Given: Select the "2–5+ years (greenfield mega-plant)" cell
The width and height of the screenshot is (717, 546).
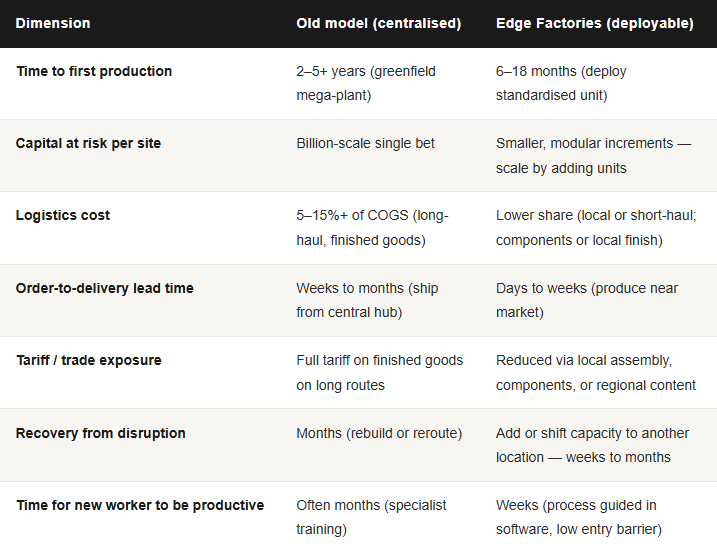Looking at the screenshot, I should coord(366,83).
